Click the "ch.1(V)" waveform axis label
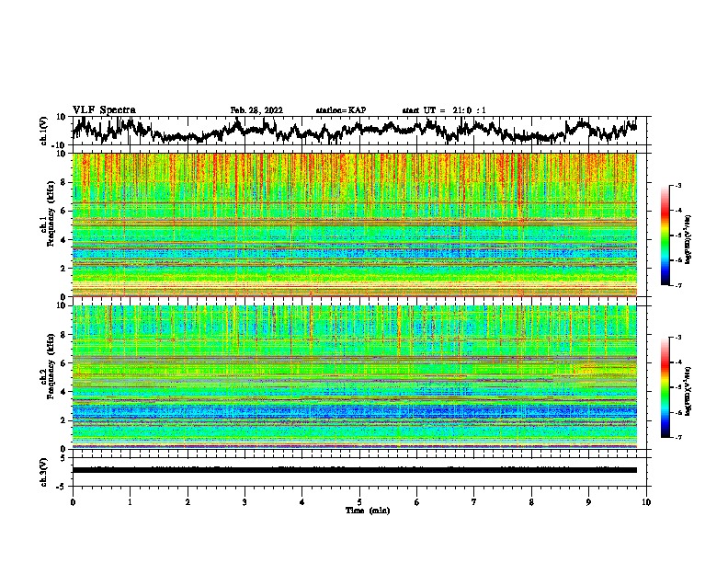This screenshot has height=563, width=728. pos(44,131)
